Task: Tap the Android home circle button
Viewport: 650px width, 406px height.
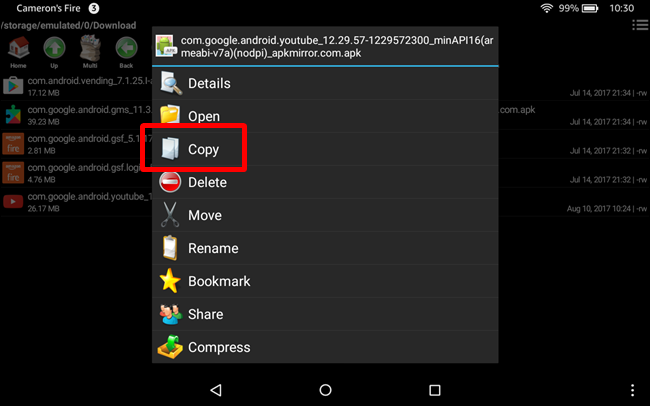Action: tap(325, 390)
